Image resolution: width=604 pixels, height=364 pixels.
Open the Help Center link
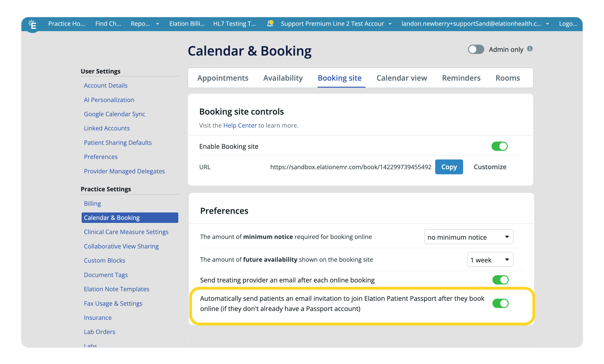(x=240, y=126)
